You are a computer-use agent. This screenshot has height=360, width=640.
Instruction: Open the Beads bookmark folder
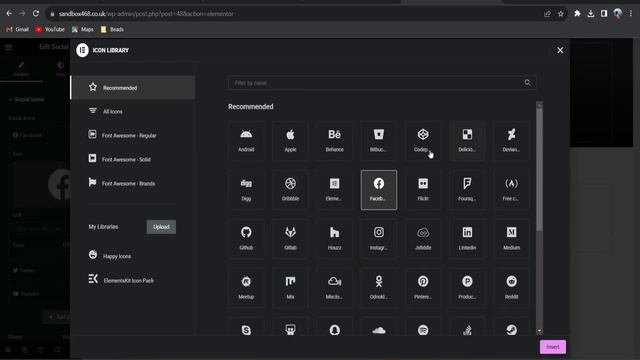click(x=112, y=29)
